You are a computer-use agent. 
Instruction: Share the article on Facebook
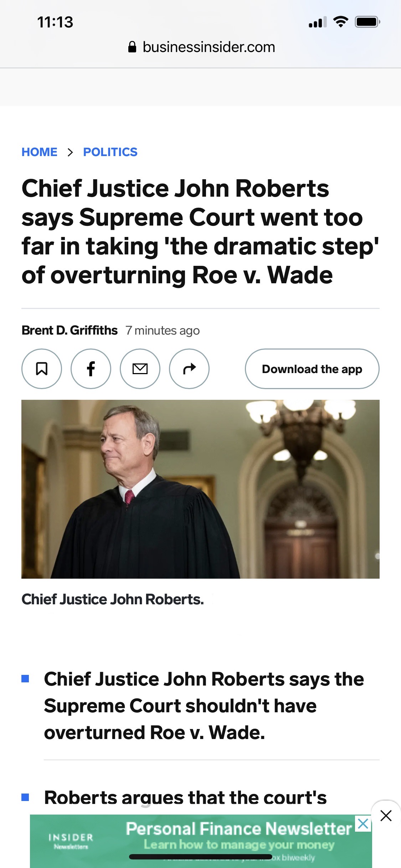tap(91, 369)
